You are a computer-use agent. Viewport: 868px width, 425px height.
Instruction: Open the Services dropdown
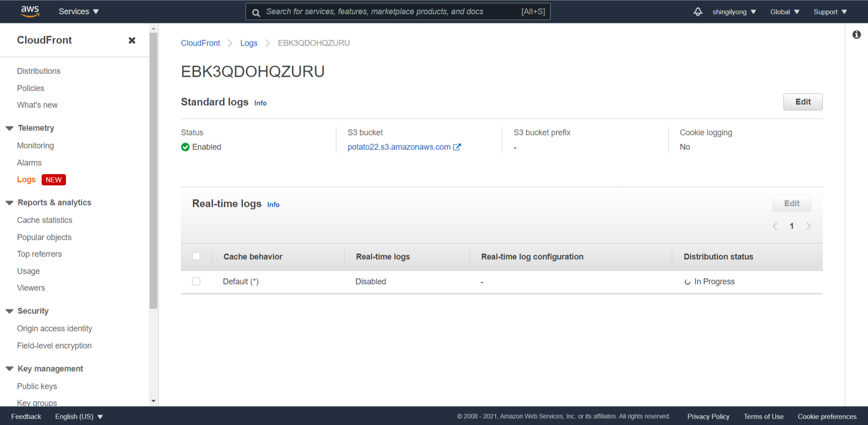(x=79, y=12)
